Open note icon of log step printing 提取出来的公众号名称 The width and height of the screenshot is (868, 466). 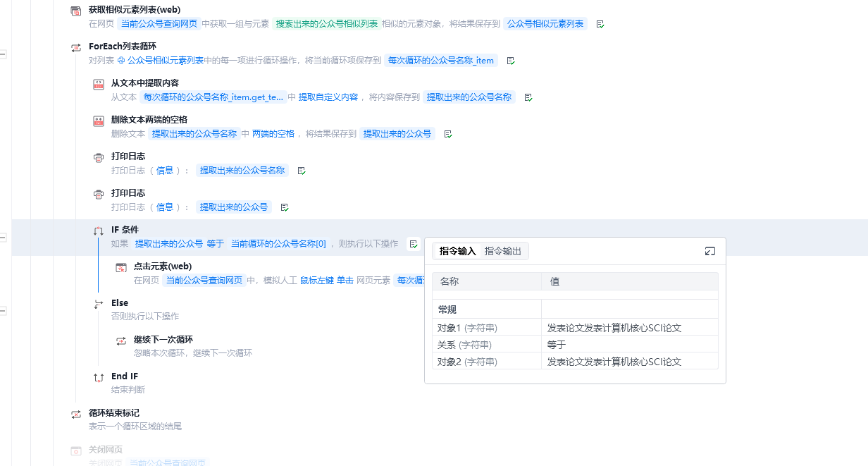302,171
